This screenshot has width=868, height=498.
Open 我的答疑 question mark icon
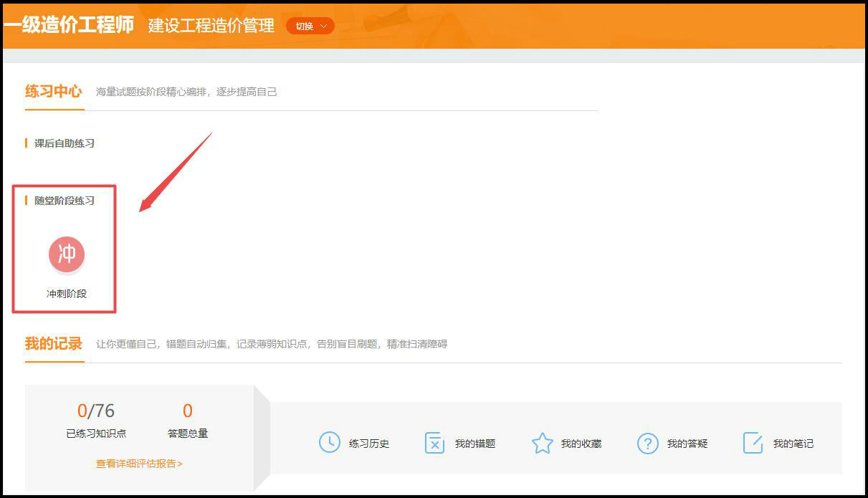(648, 443)
